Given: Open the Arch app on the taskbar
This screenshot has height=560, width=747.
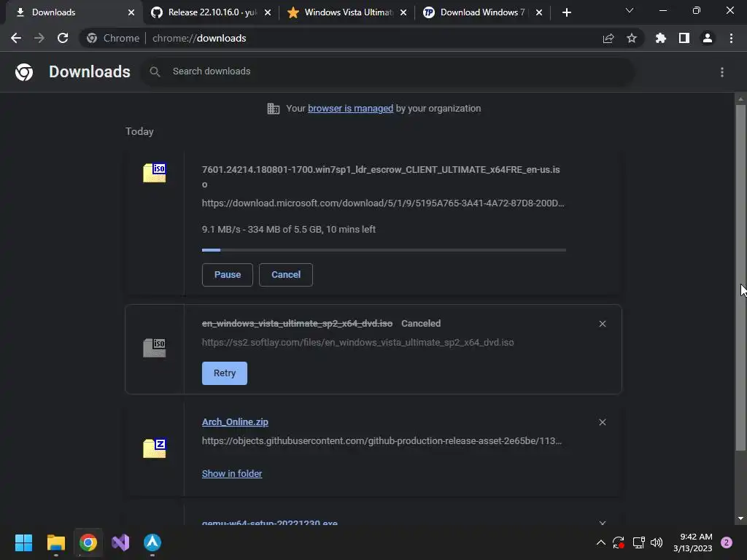Looking at the screenshot, I should click(152, 542).
